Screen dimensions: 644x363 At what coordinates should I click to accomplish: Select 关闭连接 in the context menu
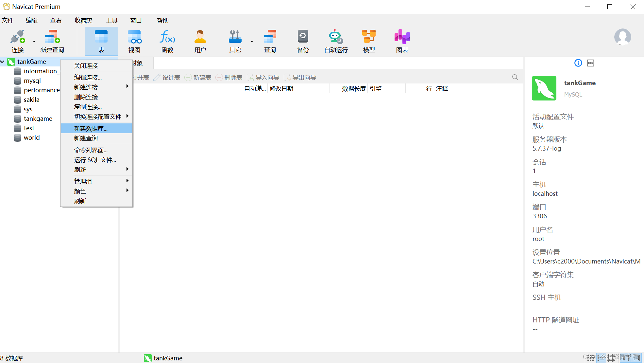click(86, 65)
